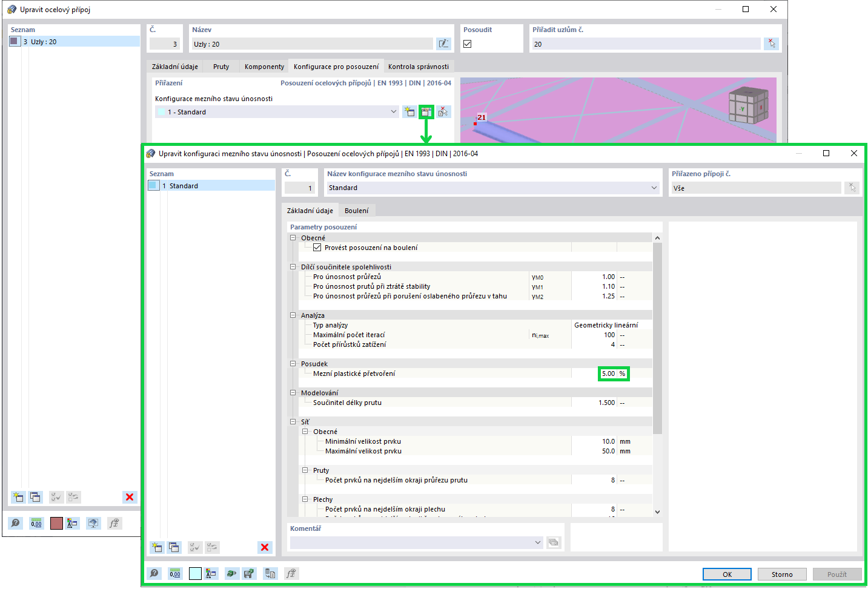This screenshot has height=589, width=868.
Task: Open '1 - Standard' configuration dropdown
Action: (277, 112)
